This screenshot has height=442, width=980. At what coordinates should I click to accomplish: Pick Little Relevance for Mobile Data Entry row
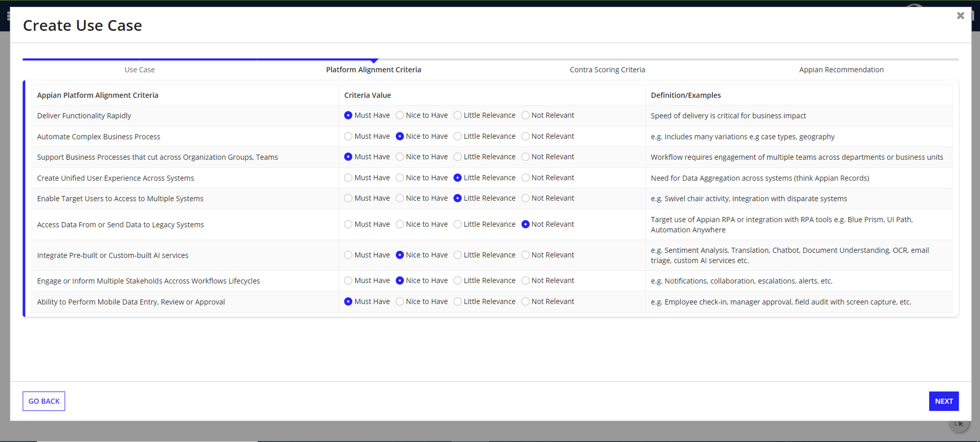[457, 301]
